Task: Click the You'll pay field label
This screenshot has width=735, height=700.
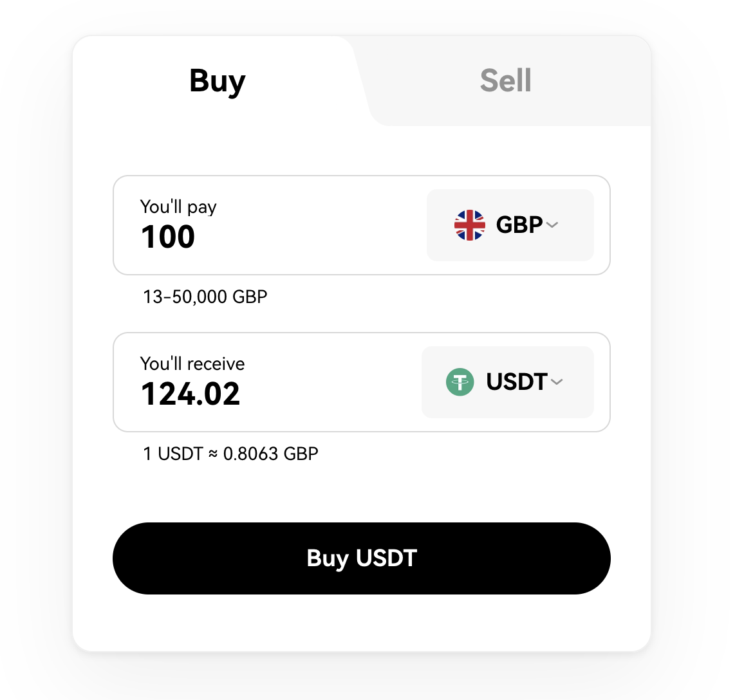Action: click(x=178, y=207)
